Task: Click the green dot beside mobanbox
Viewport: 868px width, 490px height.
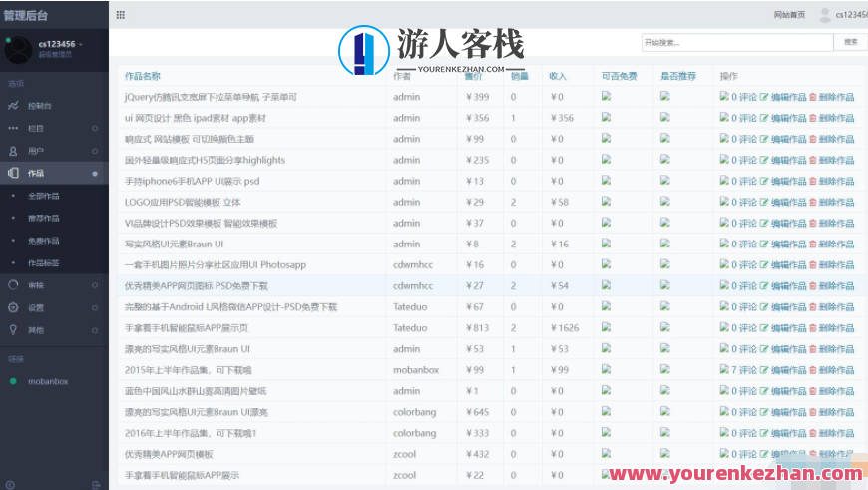Action: coord(13,381)
